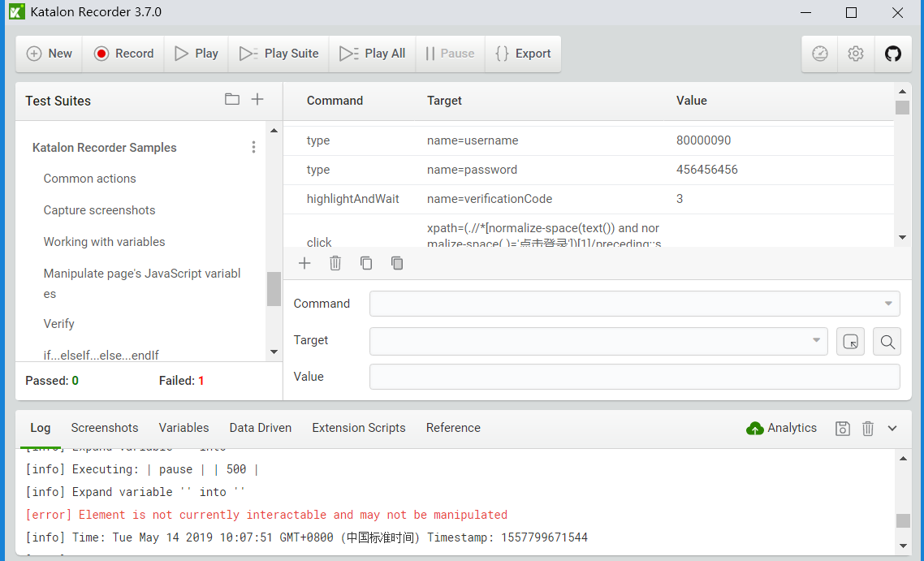This screenshot has height=561, width=924.
Task: Click the Analytics label
Action: click(792, 429)
